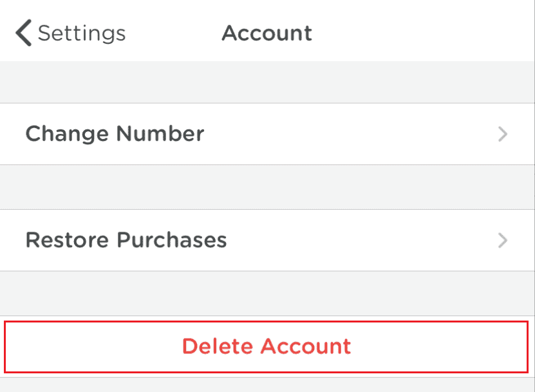Select the Account header title
The width and height of the screenshot is (535, 392).
click(x=267, y=32)
